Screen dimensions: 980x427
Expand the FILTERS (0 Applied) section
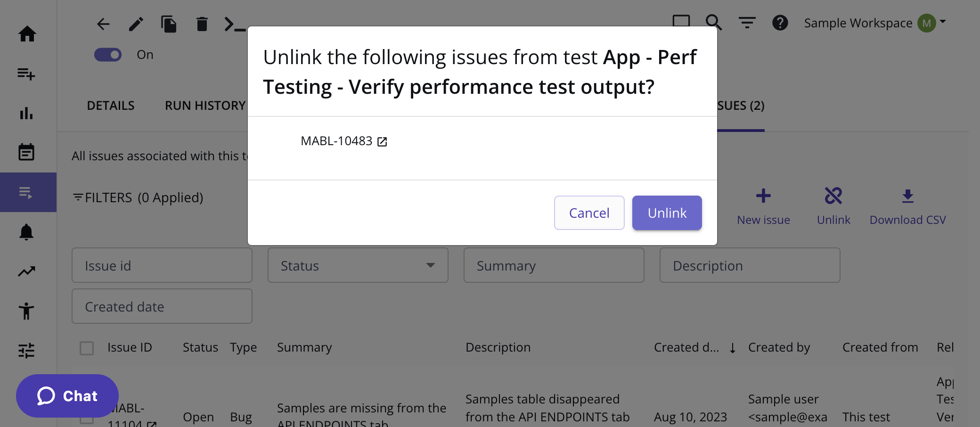pos(138,197)
